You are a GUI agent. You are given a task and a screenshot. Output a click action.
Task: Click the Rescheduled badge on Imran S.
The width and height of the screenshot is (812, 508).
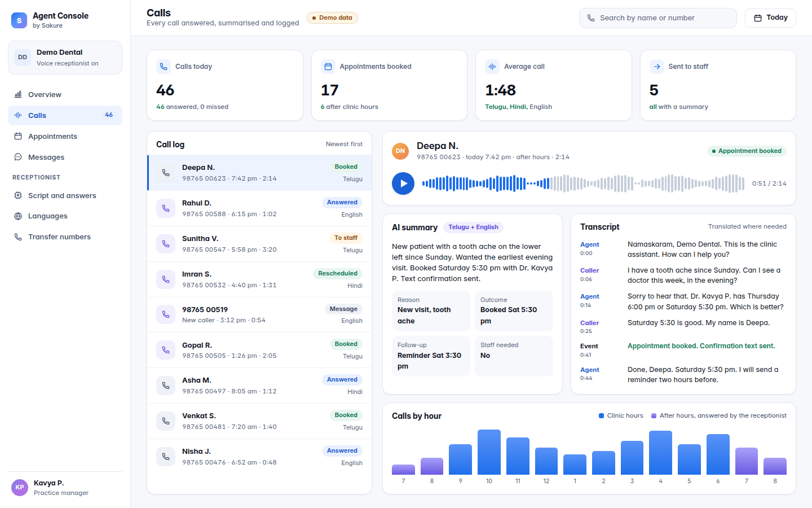338,273
